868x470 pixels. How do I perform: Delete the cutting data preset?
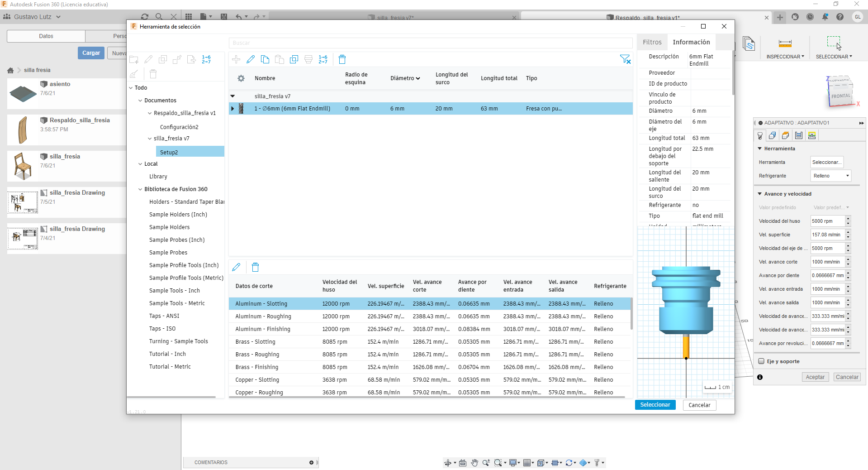255,267
